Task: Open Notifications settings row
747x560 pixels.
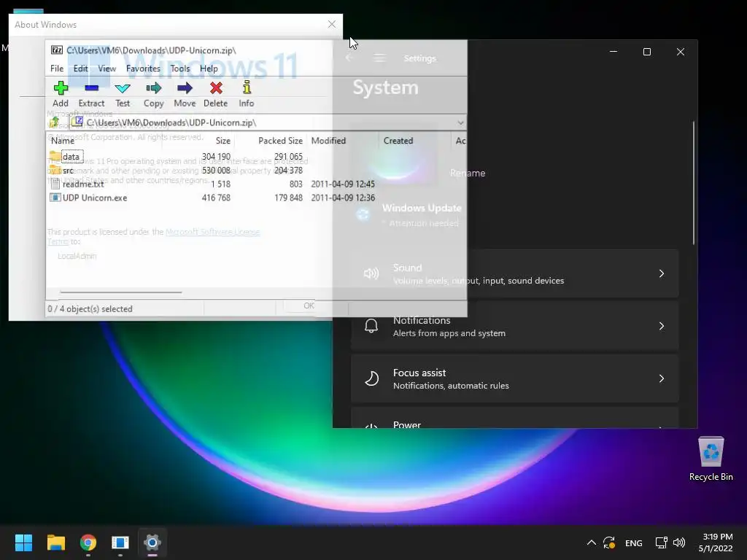Action: [514, 326]
